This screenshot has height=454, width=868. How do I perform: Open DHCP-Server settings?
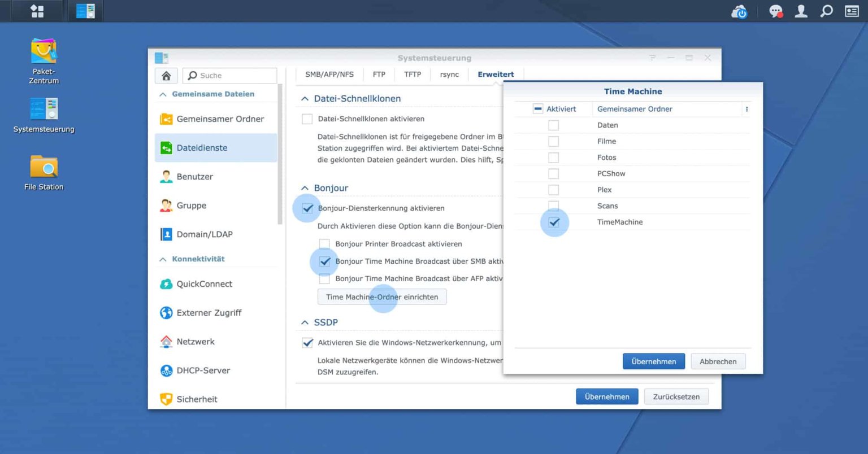[203, 370]
